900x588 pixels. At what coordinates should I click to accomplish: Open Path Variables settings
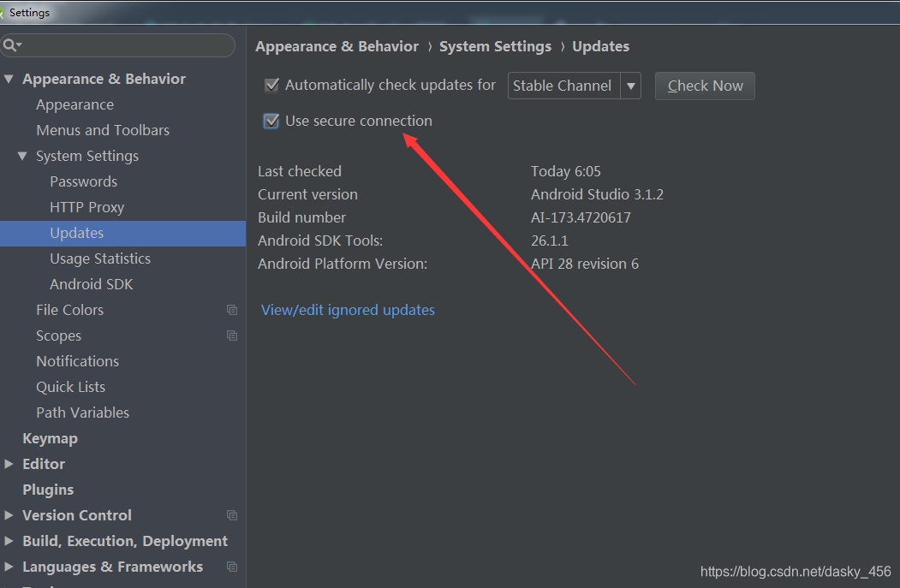[83, 413]
